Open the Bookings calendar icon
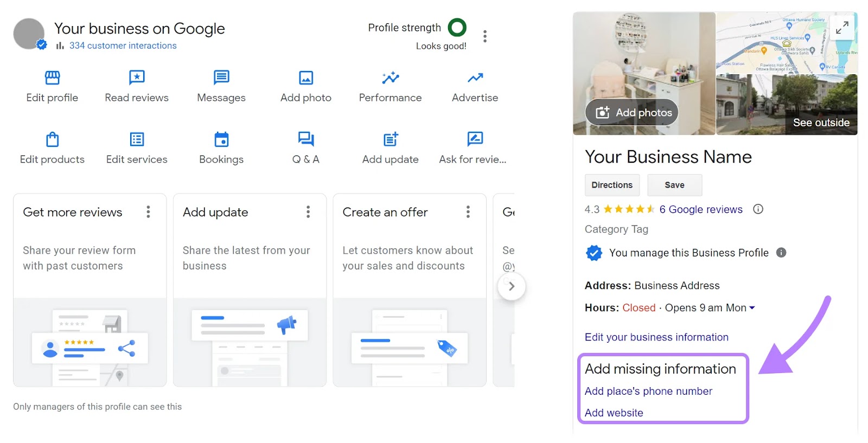Viewport: 868px width, 443px height. 221,139
